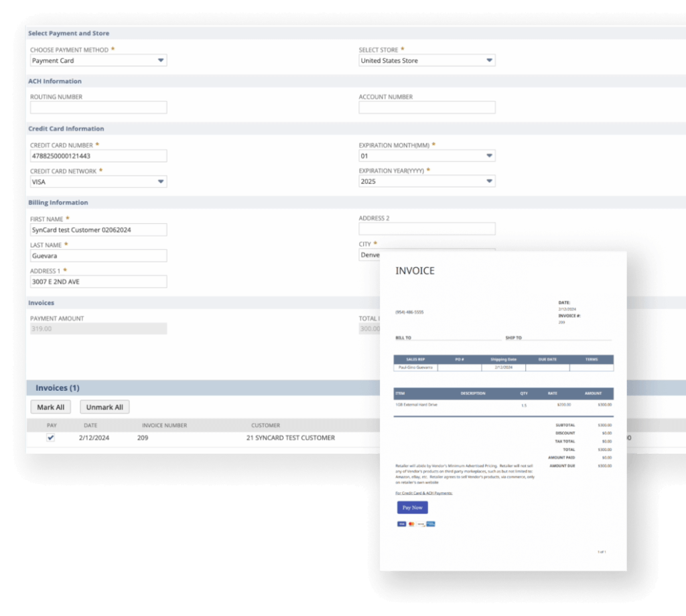Uncheck the Pay checkbox for invoice 209

[51, 438]
